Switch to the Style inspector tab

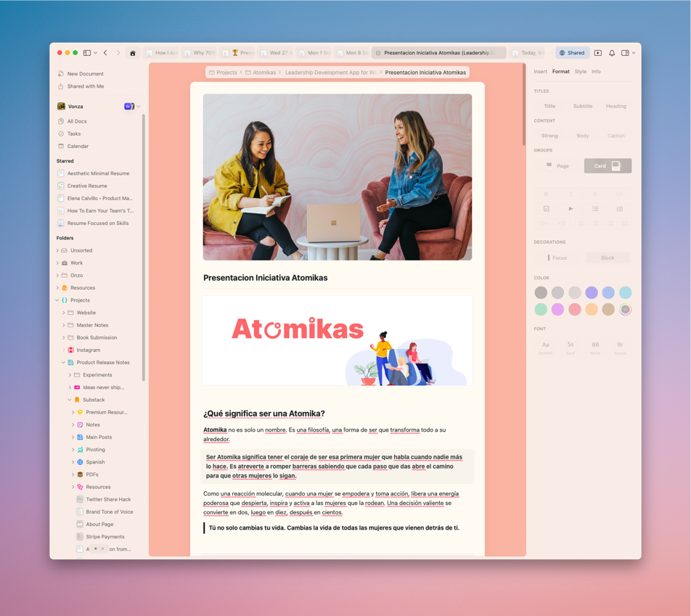coord(581,71)
